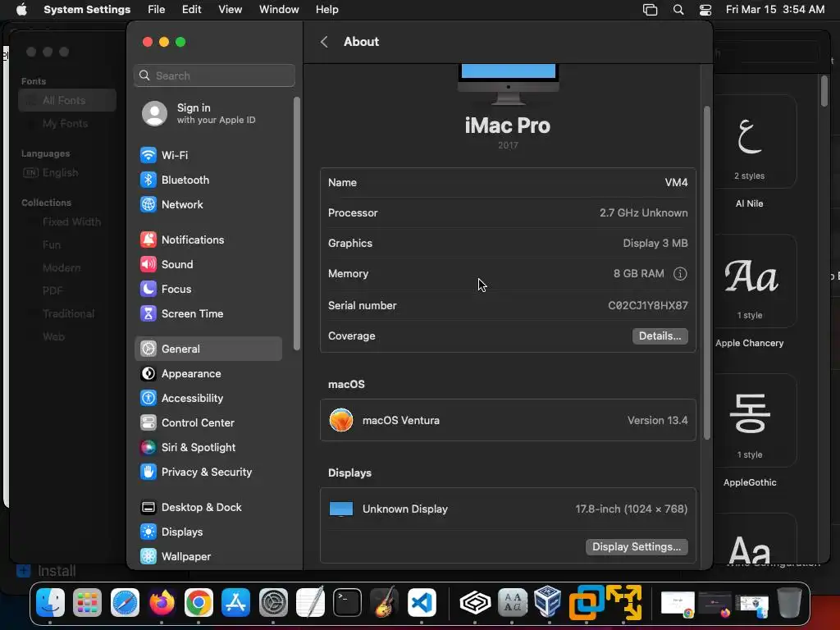Open Wi-Fi settings in sidebar
The width and height of the screenshot is (840, 630).
208,155
